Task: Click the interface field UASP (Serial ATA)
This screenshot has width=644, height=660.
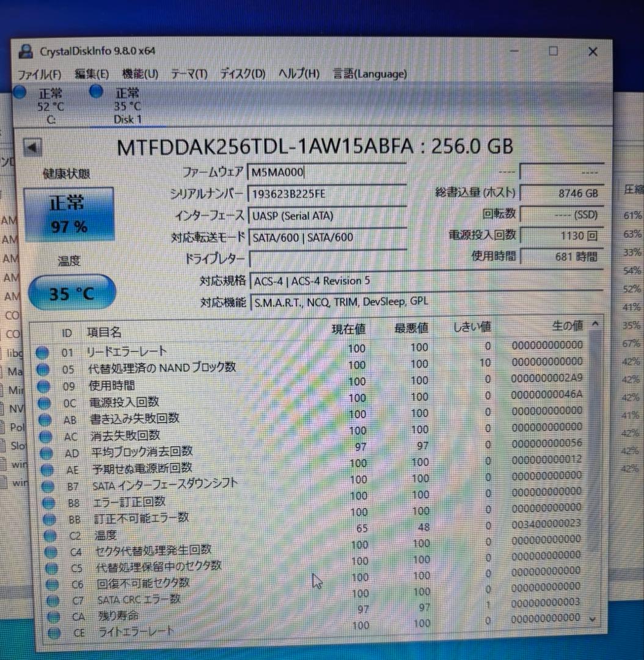Action: [327, 216]
